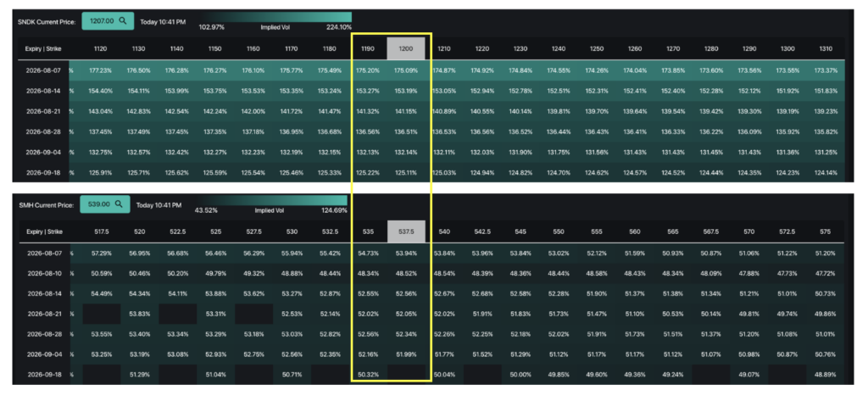Click the 53.55% implied vol cell
868x396 pixels.
[x=100, y=334]
